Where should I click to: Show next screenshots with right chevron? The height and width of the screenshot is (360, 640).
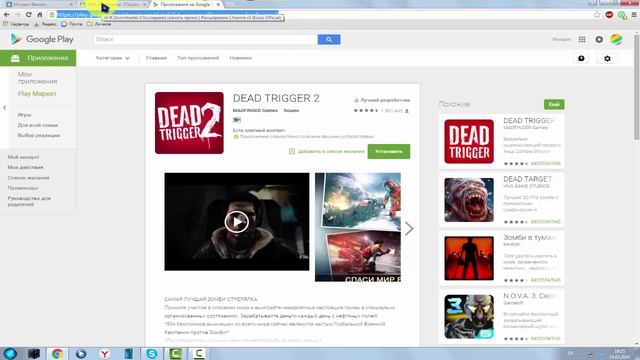(409, 228)
